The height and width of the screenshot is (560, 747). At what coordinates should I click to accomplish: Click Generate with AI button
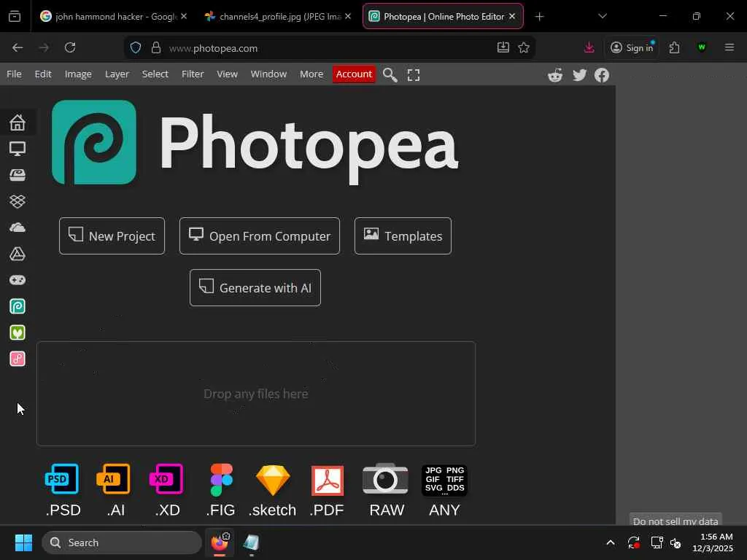(255, 287)
